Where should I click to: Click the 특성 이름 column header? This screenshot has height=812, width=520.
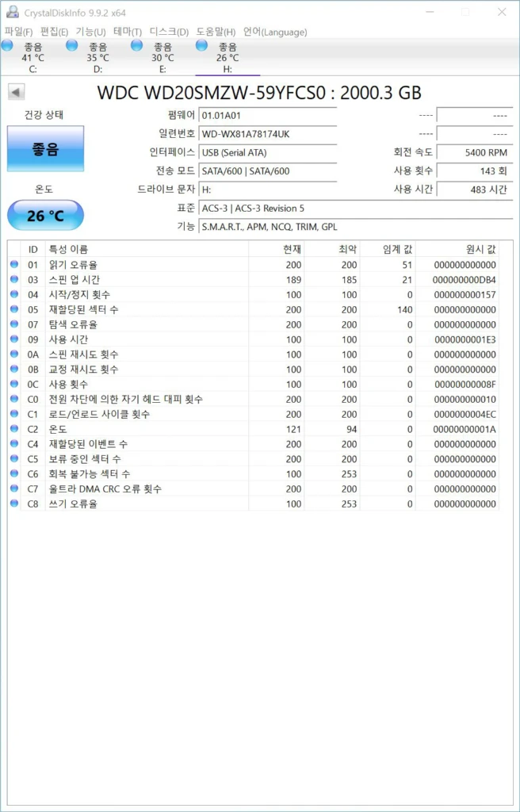coord(147,249)
